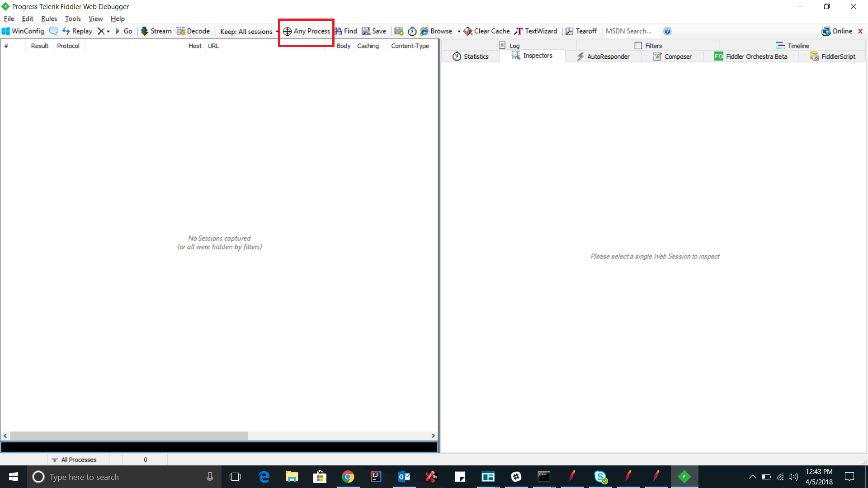Click the session list horizontal scrollbar

[x=129, y=436]
